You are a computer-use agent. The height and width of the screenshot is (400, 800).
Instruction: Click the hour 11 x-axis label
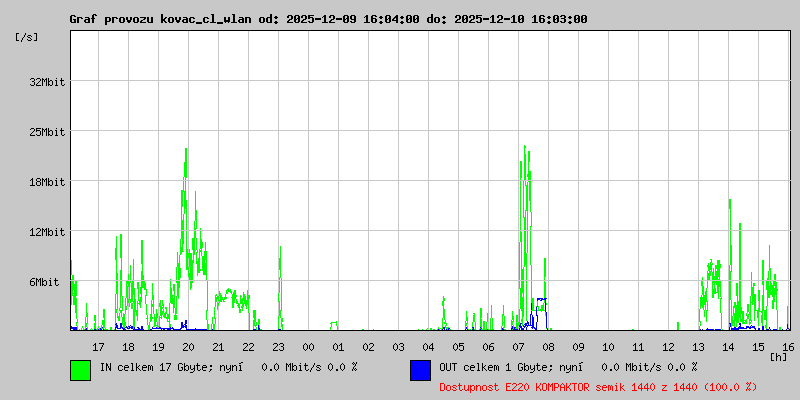pyautogui.click(x=638, y=346)
